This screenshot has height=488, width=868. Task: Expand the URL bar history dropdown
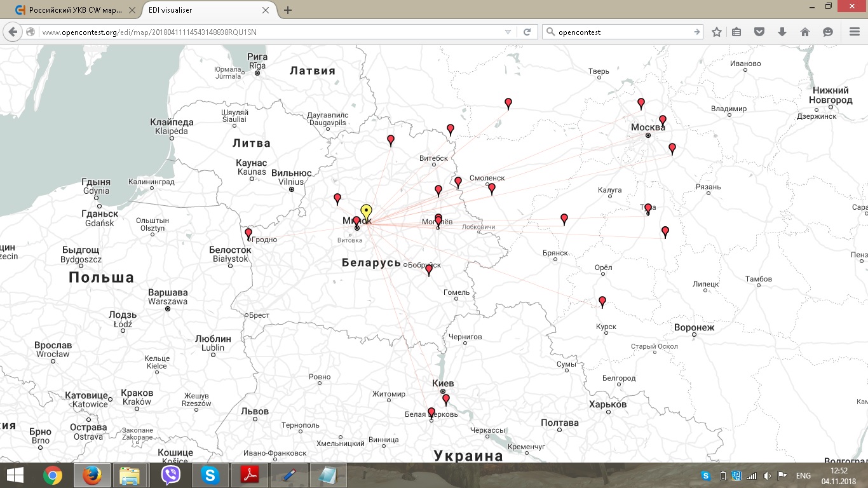508,32
